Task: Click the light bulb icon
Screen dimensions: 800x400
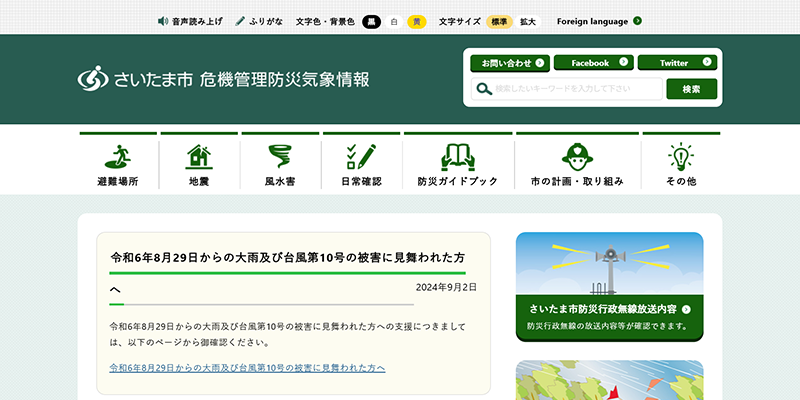Action: pyautogui.click(x=681, y=157)
